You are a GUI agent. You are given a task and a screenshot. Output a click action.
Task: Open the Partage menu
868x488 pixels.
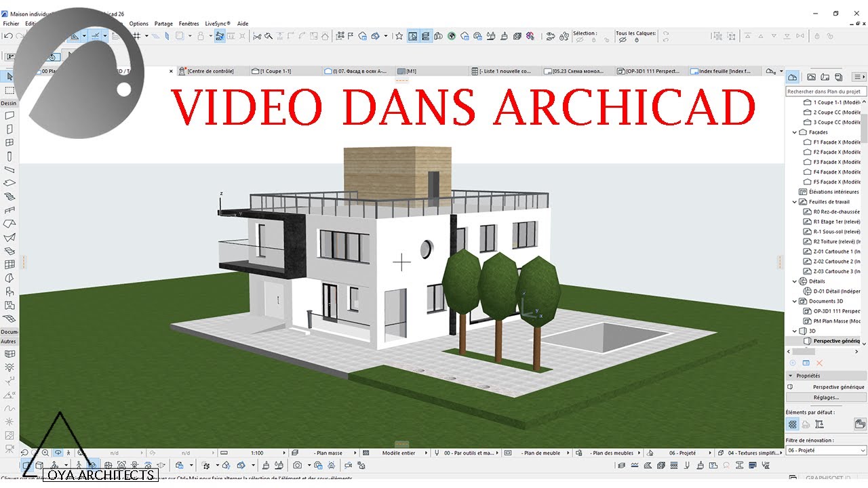click(x=163, y=24)
